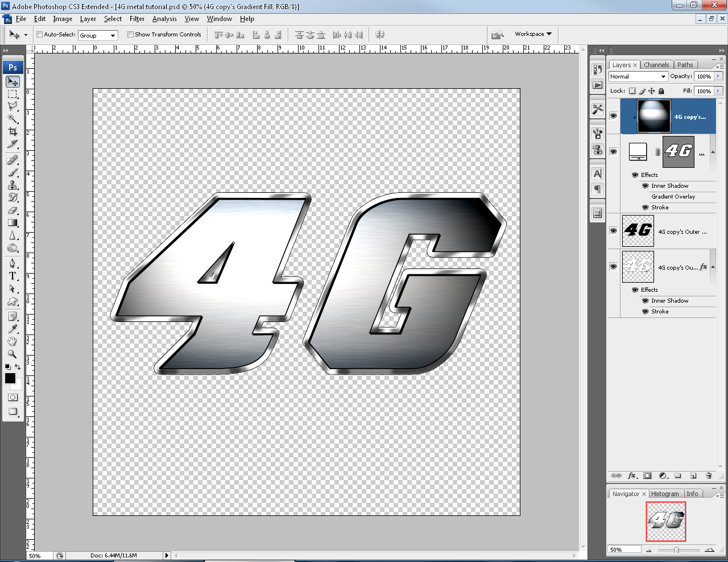Screen dimensions: 728x562
Task: Select the Slice tool
Action: pos(13,144)
